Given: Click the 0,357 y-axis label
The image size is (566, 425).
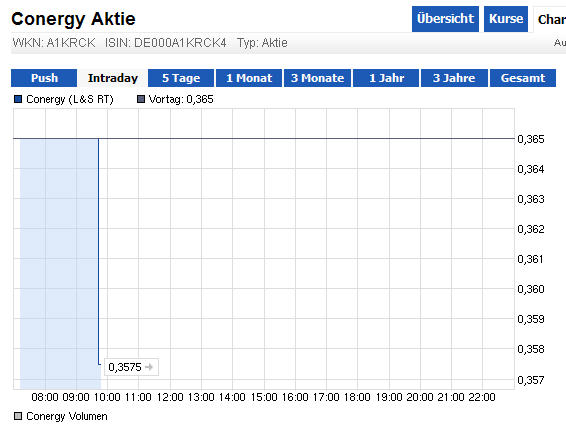Looking at the screenshot, I should [x=531, y=380].
